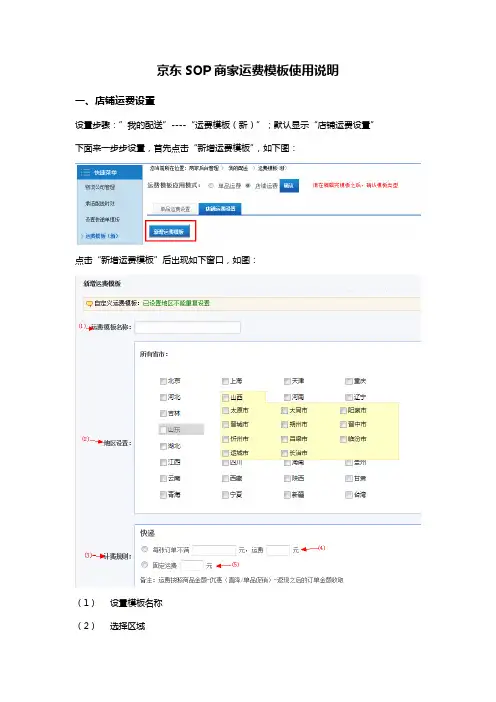The width and height of the screenshot is (496, 702).
Task: Select the 每张订单不满 radio button
Action: [145, 549]
